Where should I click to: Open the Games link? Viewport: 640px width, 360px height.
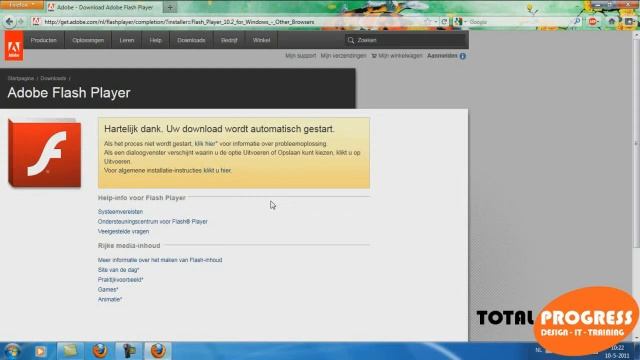(x=108, y=289)
